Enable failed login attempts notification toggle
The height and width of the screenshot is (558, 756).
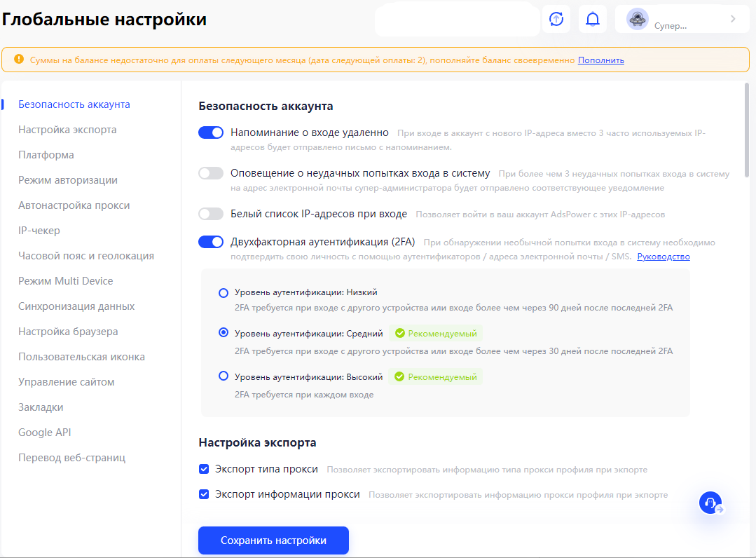pos(211,173)
